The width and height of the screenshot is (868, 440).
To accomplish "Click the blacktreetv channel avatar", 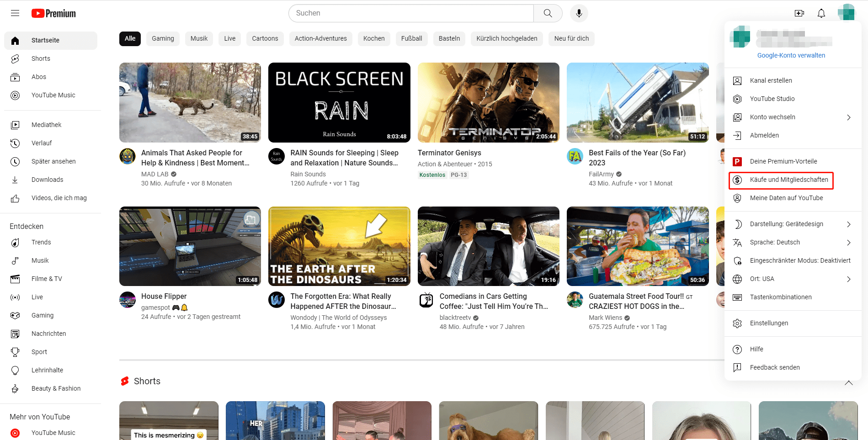I will point(426,300).
